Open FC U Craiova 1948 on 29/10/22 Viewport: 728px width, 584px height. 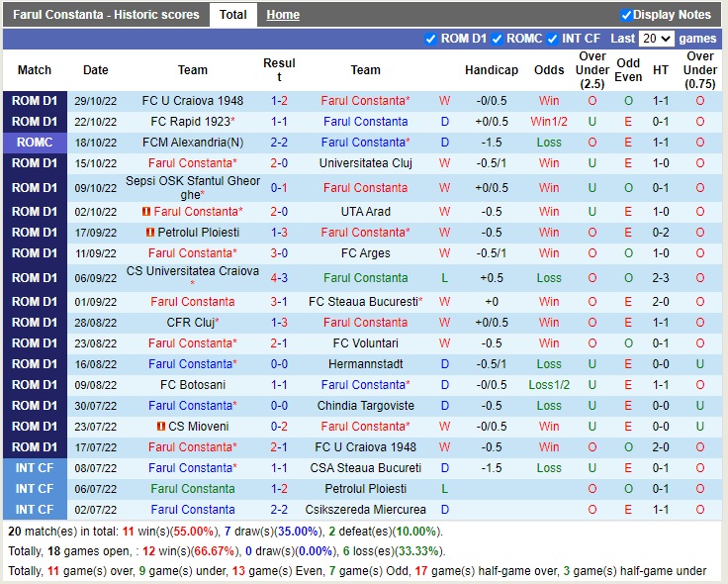point(193,101)
